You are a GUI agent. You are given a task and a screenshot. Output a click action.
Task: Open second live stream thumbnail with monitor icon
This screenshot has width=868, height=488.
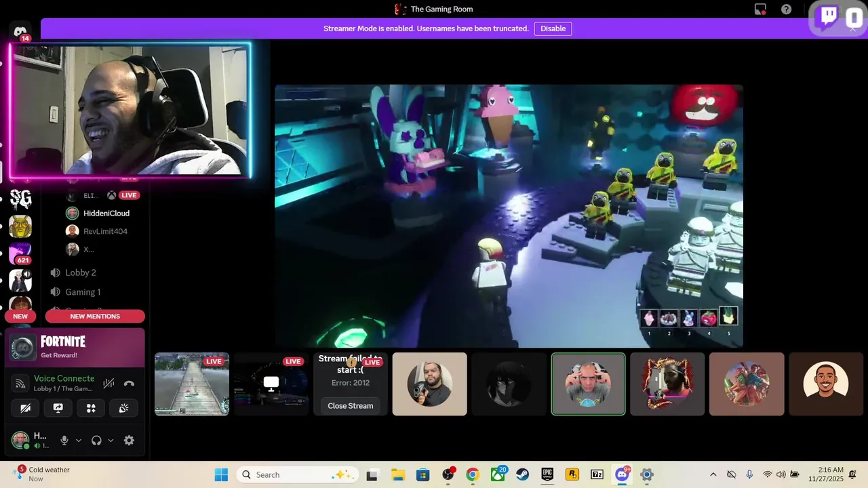[271, 384]
